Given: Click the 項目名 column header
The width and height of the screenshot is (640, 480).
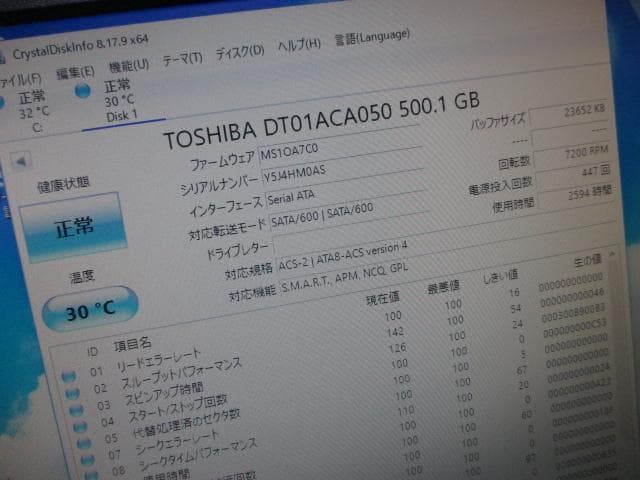Looking at the screenshot, I should pos(133,345).
